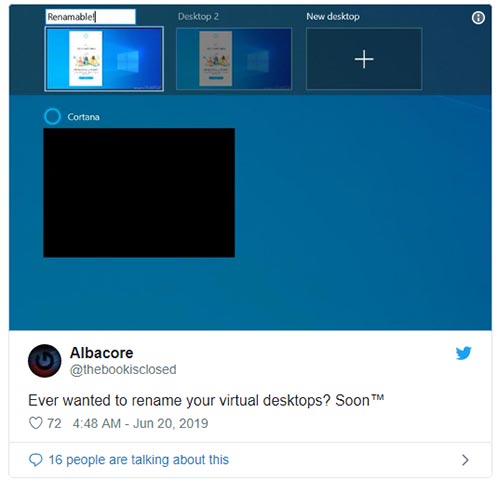The width and height of the screenshot is (498, 480).
Task: Click the 'Cortana' window title
Action: 83,117
